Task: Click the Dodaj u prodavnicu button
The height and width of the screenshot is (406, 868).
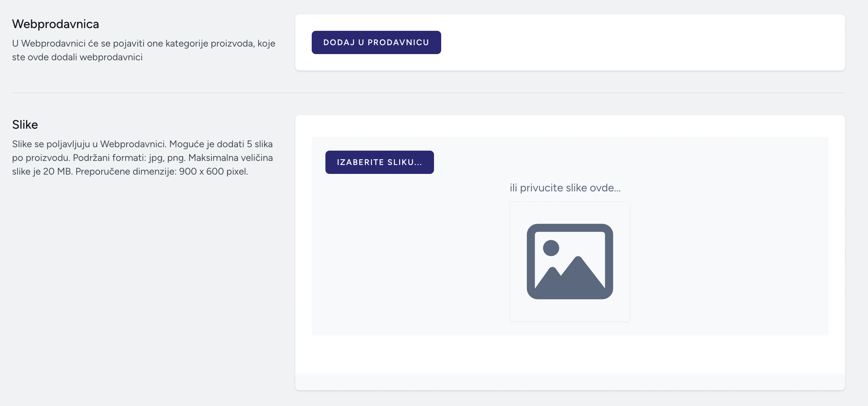Action: click(x=376, y=42)
